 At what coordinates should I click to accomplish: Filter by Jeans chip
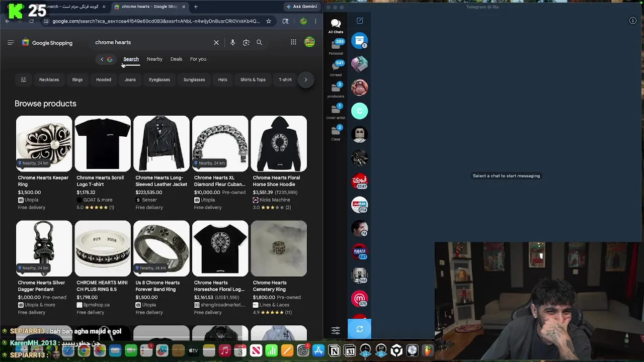[130, 79]
